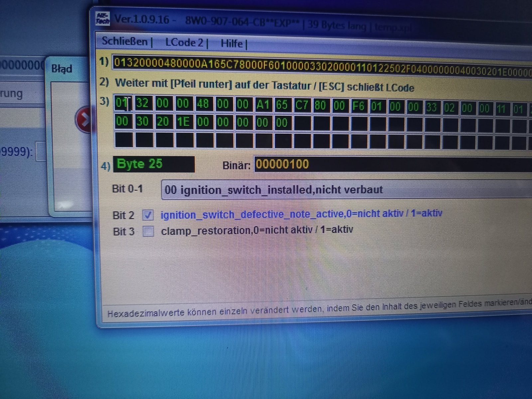Open the Bit 0-1 ignition_switch_installed dropdown

pos(346,190)
